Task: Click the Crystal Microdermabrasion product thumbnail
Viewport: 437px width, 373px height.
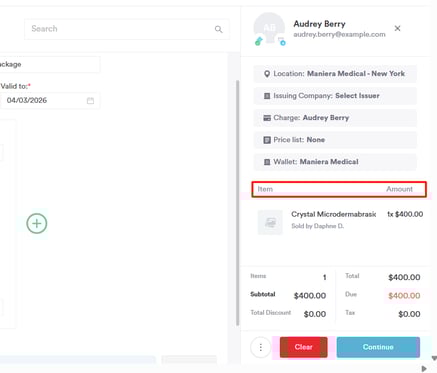Action: point(270,222)
